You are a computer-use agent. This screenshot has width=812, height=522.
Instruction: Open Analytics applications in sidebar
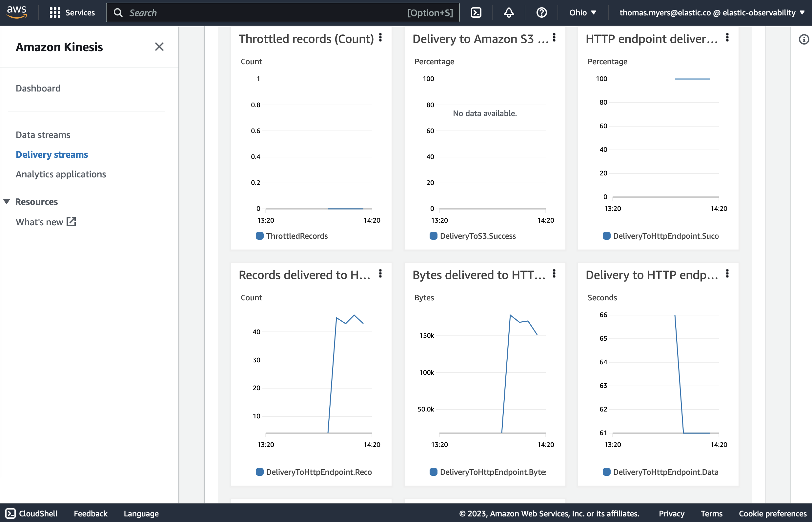tap(61, 173)
